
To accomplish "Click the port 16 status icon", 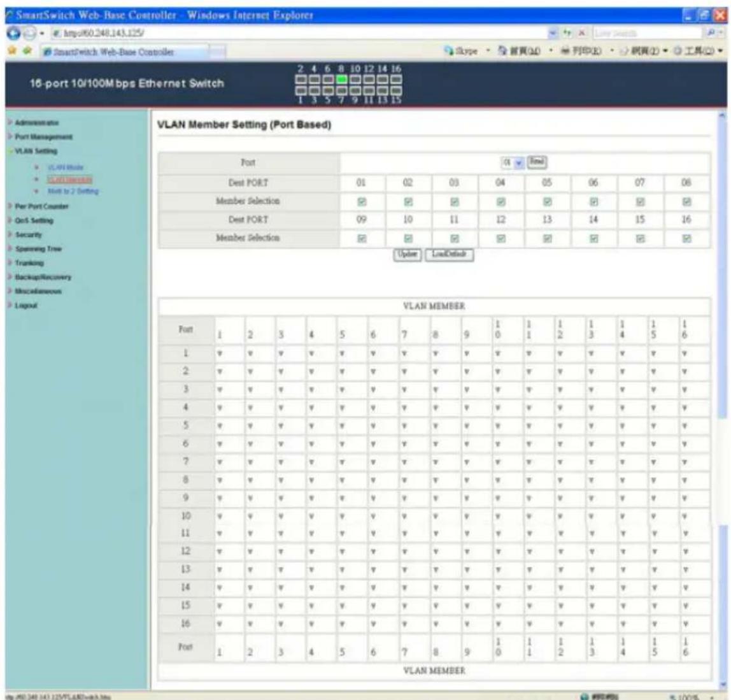I will [396, 79].
